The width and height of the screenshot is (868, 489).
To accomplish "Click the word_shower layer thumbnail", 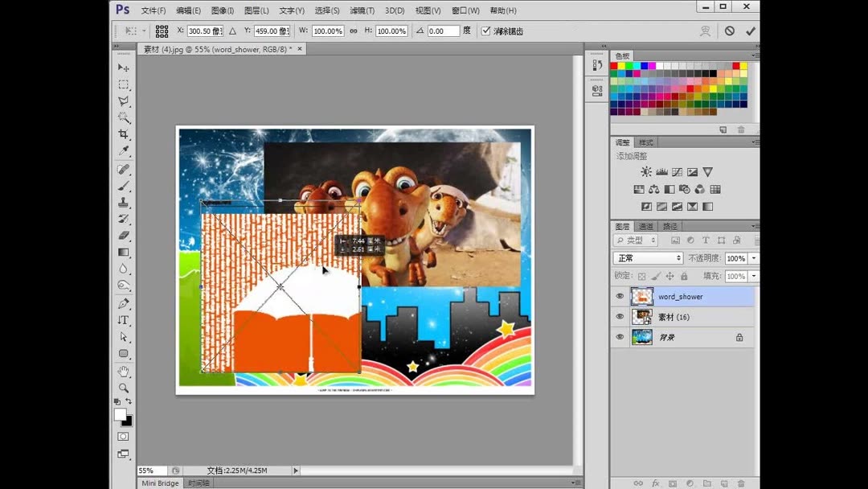I will [x=641, y=296].
